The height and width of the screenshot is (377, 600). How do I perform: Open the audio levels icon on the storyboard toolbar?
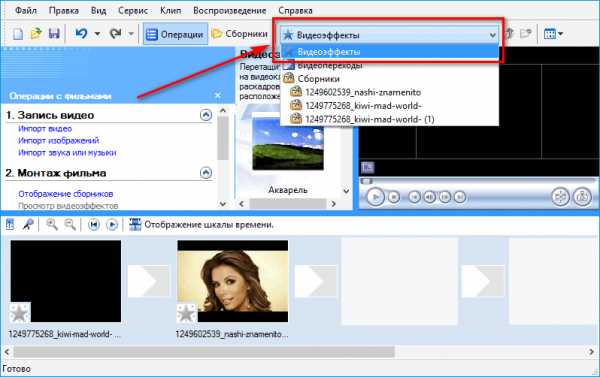pyautogui.click(x=10, y=225)
